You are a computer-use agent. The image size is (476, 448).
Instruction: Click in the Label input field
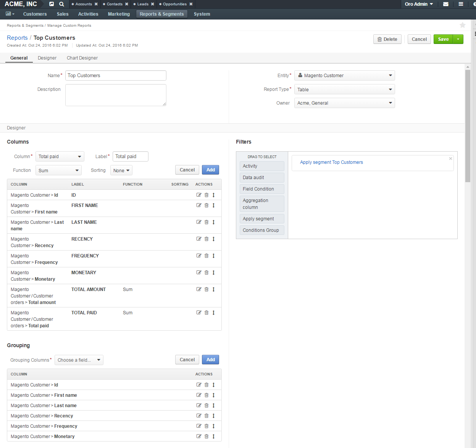point(130,157)
